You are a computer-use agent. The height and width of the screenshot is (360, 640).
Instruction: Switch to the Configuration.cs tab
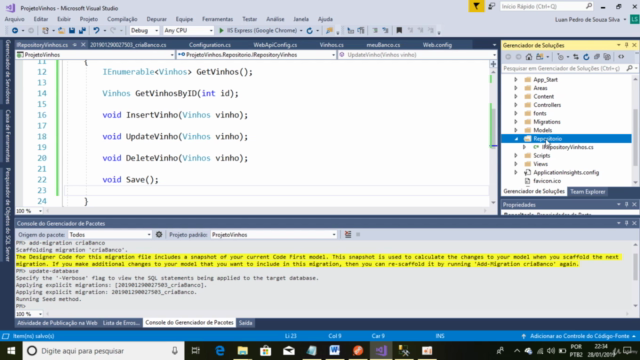(210, 45)
